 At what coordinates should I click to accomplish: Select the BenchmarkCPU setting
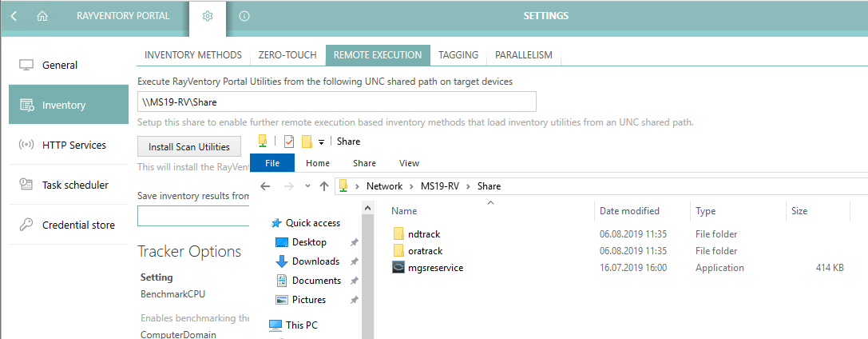172,294
